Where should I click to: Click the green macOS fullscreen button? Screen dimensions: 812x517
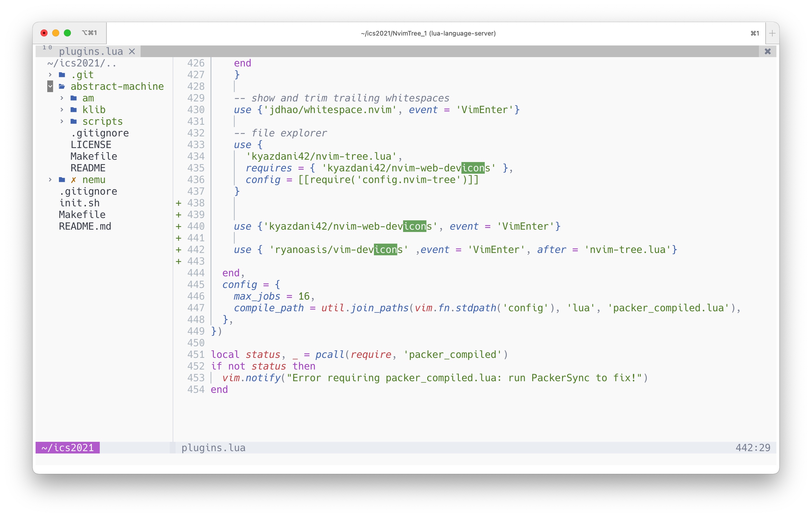click(x=67, y=33)
